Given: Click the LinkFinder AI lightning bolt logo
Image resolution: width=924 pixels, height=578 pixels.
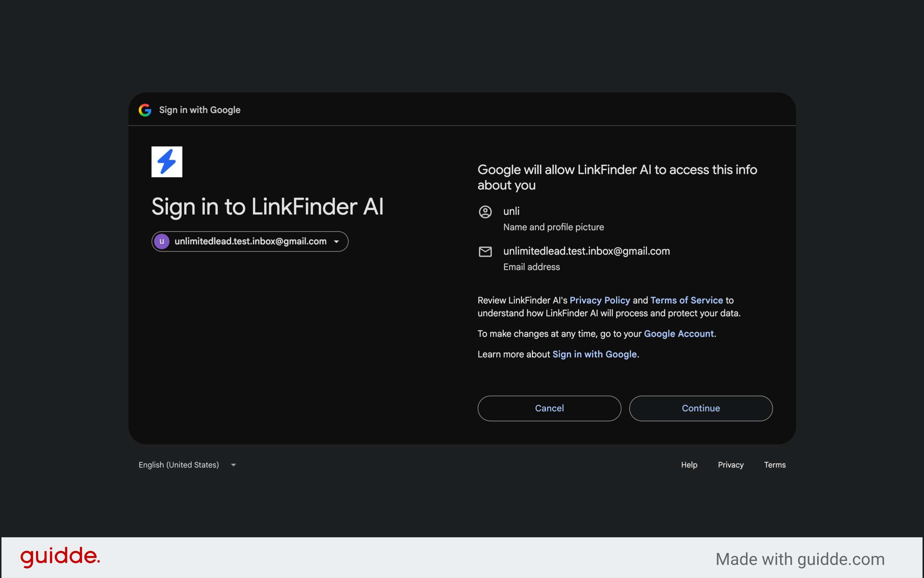Looking at the screenshot, I should (167, 162).
